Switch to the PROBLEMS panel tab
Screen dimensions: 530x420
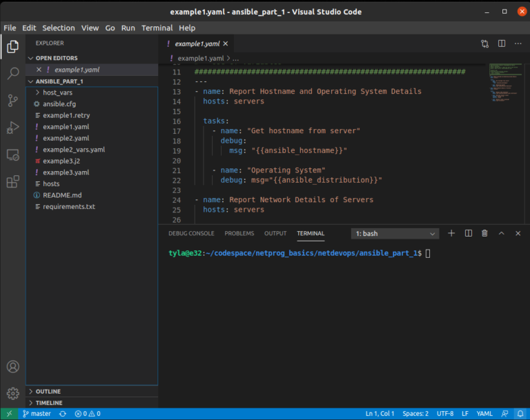[239, 233]
